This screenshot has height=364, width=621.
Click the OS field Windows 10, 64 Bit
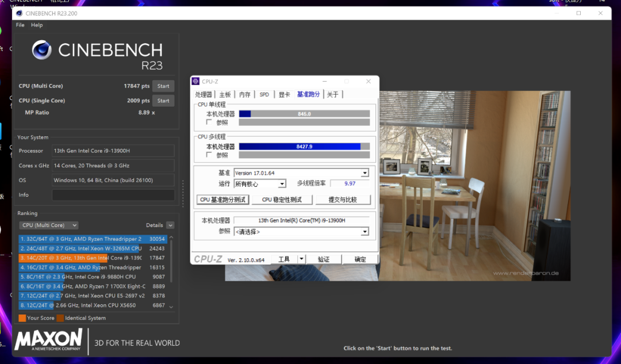coord(113,180)
